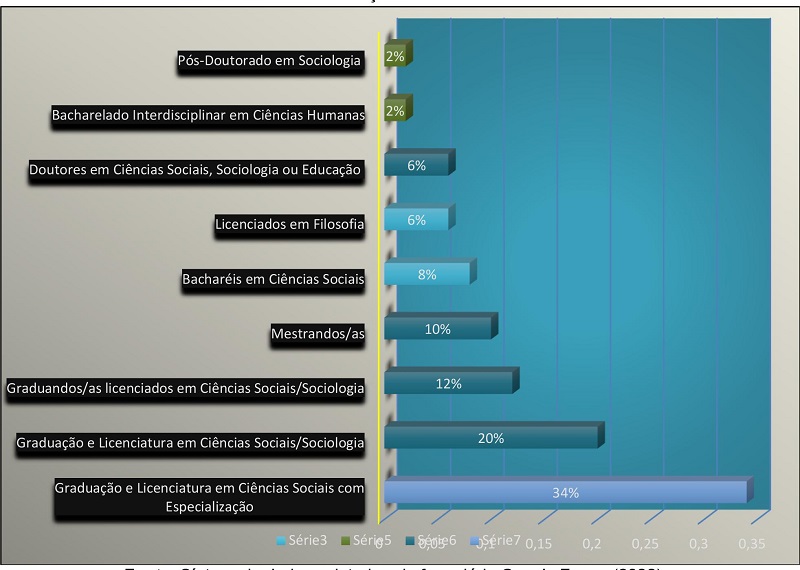Click the Série3 legend color swatch
Image resolution: width=800 pixels, height=570 pixels.
(281, 541)
